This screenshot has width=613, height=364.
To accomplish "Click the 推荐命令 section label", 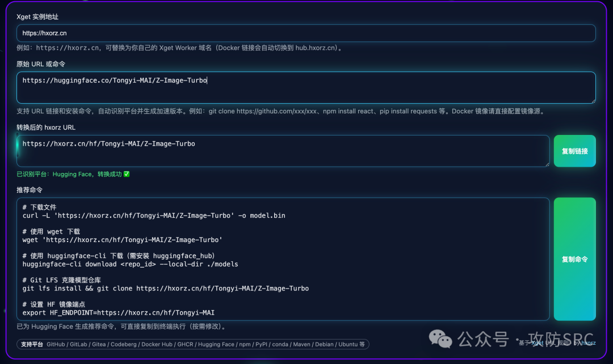I will (30, 190).
